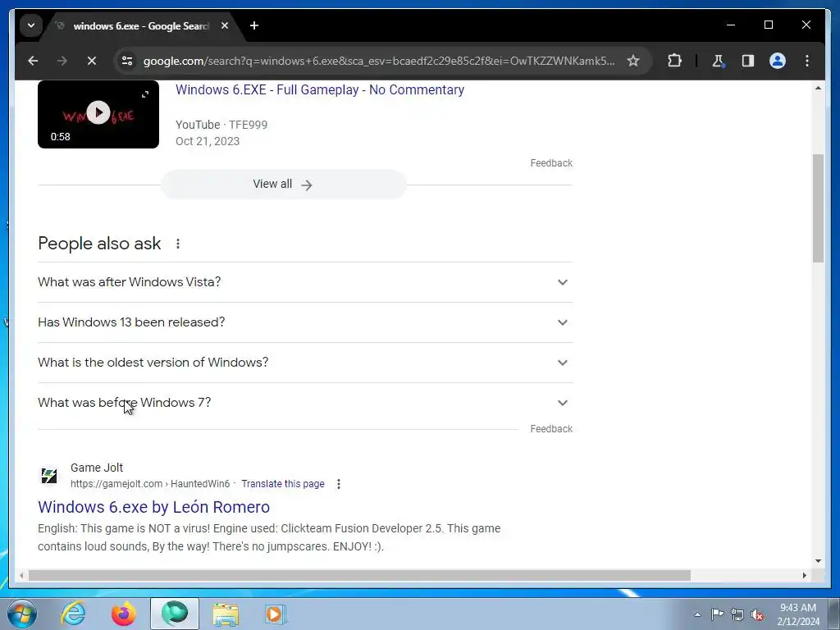Screen dimensions: 840x630
Task: Click the gamejolt.com HauntedWin6 URL text
Action: [x=150, y=484]
